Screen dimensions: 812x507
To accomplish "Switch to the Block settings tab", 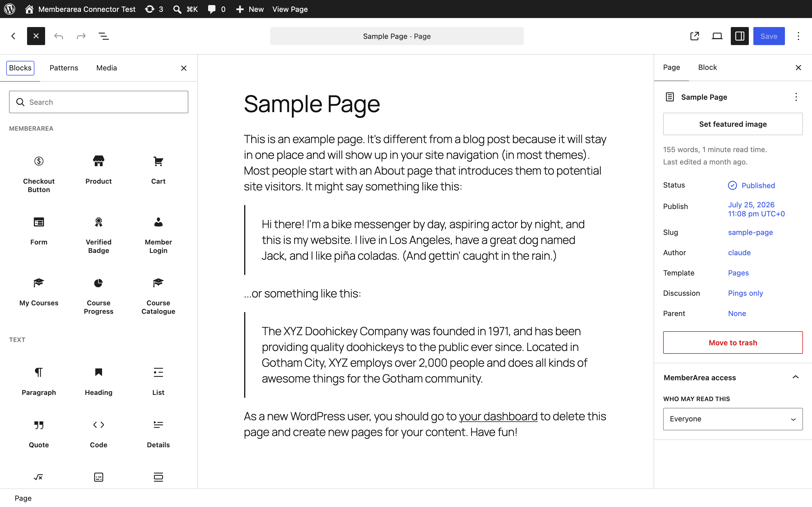I will pos(707,67).
